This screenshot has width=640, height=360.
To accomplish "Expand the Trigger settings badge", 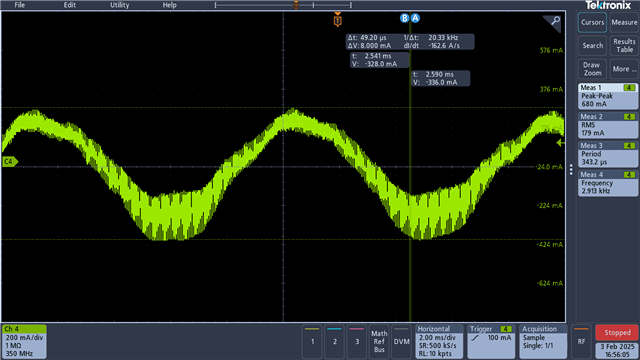I will pyautogui.click(x=491, y=341).
